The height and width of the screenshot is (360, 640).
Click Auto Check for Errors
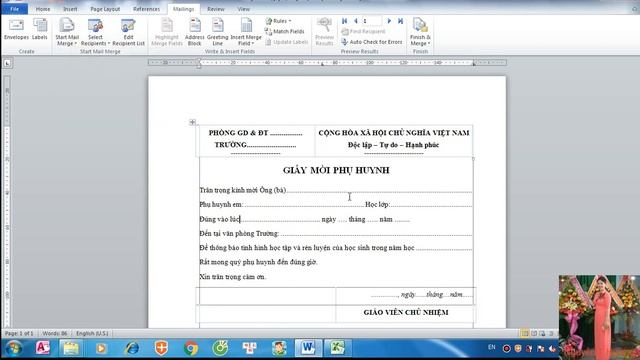(x=372, y=42)
